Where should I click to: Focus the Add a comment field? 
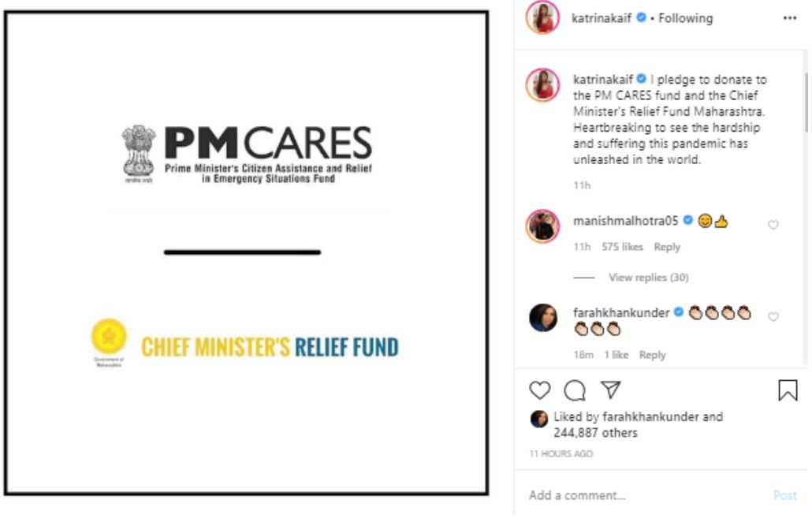[x=647, y=496]
